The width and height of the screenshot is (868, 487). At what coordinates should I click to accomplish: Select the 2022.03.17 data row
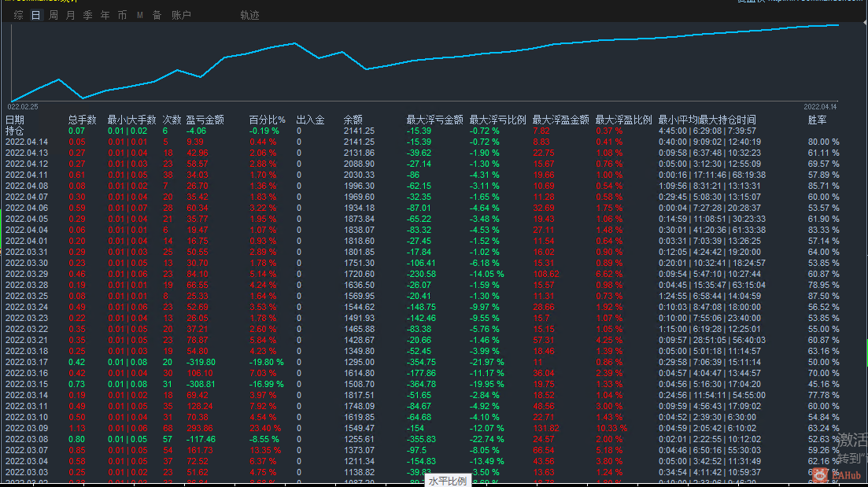tap(423, 362)
